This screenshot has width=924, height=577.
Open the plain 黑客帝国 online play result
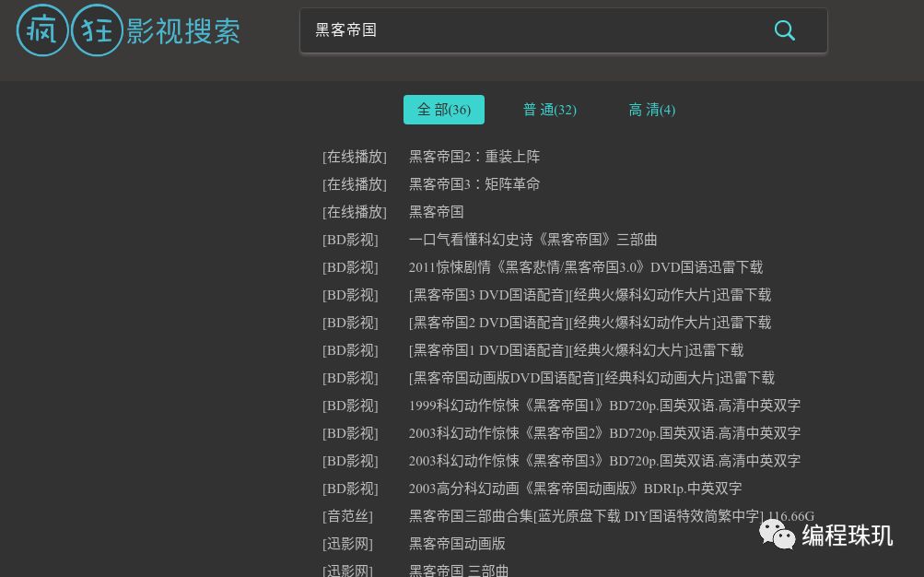(x=436, y=212)
